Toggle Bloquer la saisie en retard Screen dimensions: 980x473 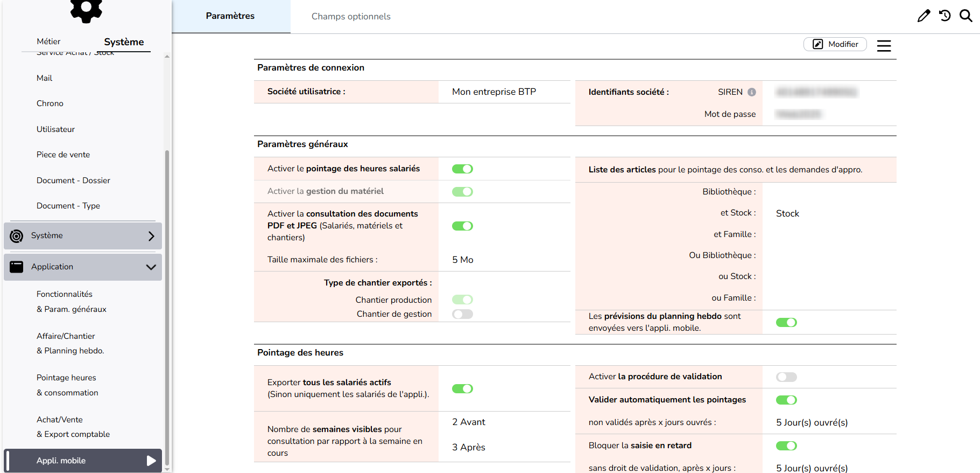tap(786, 446)
